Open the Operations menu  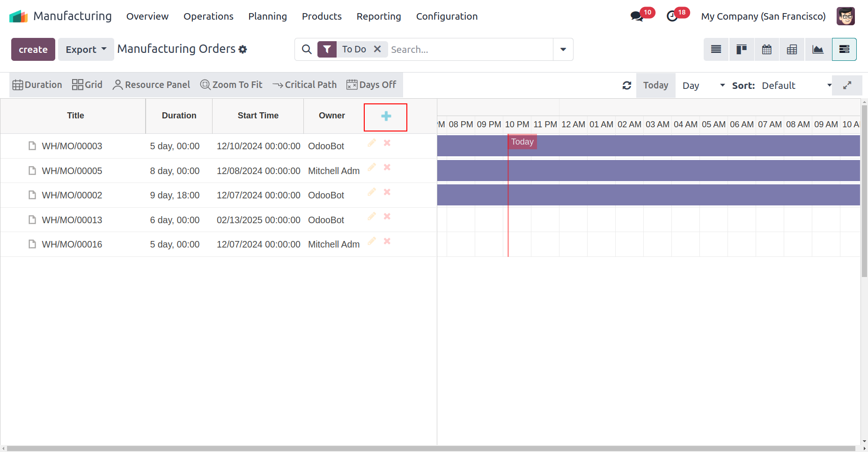click(208, 16)
